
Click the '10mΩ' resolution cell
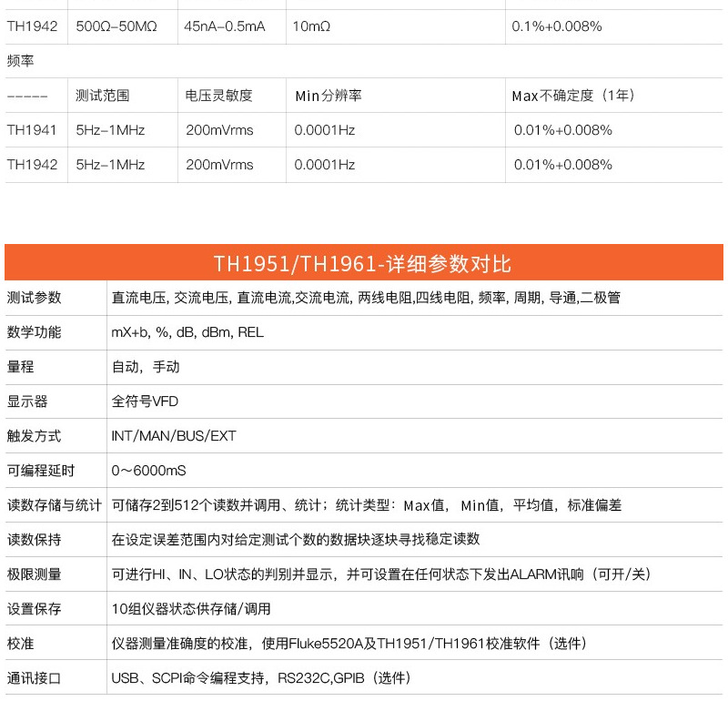[311, 26]
